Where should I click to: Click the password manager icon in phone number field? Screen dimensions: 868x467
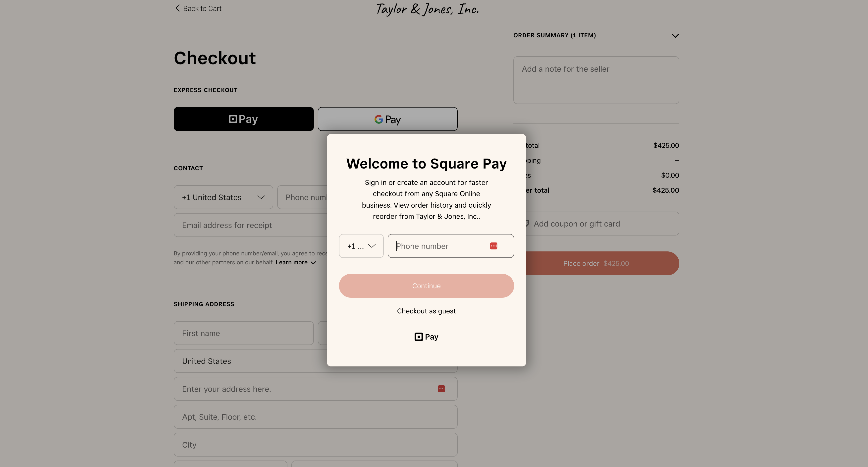click(494, 246)
